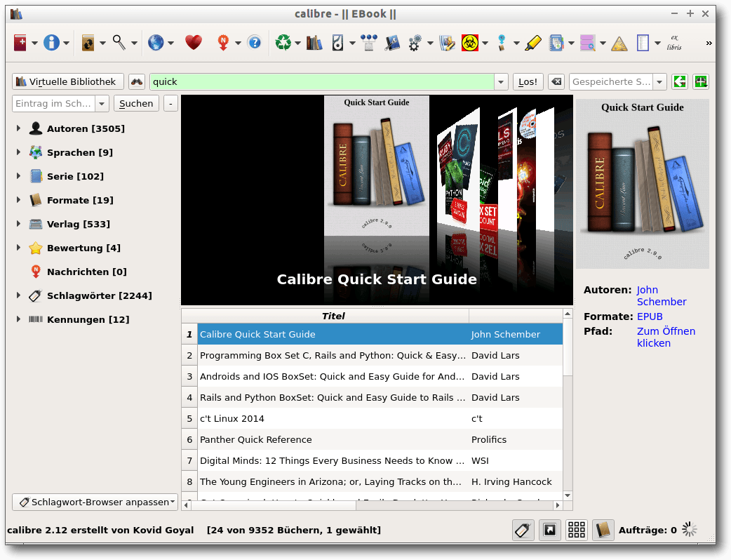Open Help with the blue question mark icon
Screen dimensions: 731x560
click(255, 43)
